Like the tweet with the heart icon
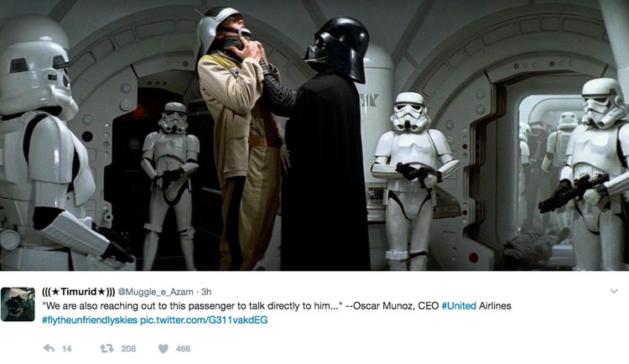This screenshot has height=364, width=629. pyautogui.click(x=164, y=348)
